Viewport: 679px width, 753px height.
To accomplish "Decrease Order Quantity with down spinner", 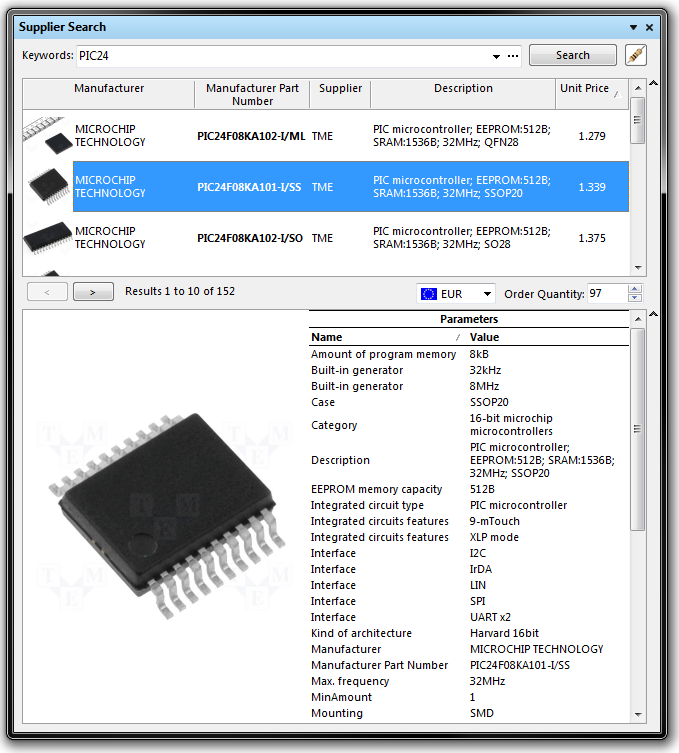I will click(635, 298).
